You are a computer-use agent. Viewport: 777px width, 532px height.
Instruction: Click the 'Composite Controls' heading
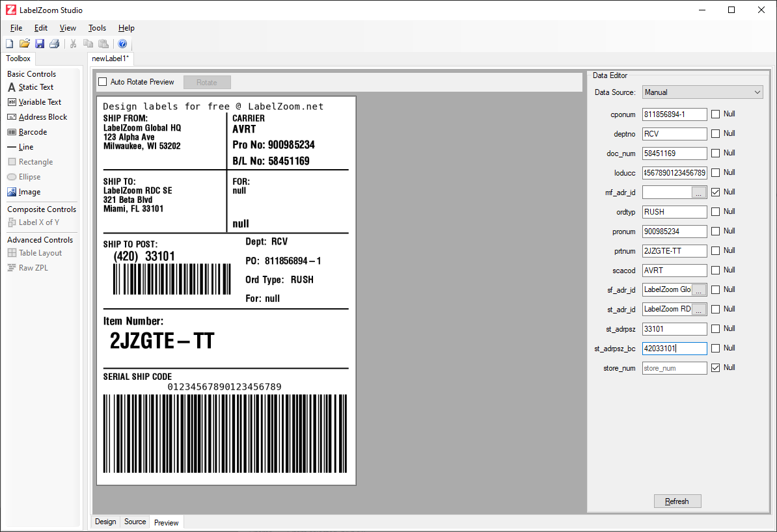(x=42, y=209)
